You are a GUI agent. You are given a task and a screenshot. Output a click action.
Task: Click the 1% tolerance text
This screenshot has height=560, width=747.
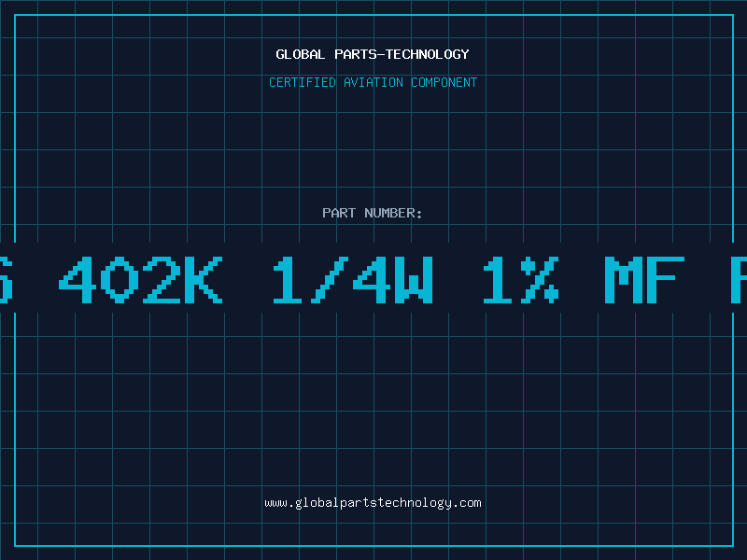(x=521, y=279)
